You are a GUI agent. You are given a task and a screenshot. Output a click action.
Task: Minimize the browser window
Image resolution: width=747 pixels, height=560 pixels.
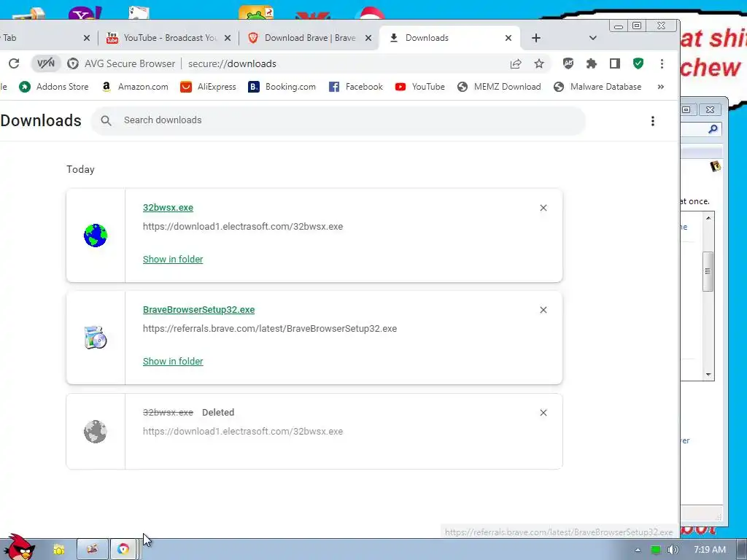(619, 26)
